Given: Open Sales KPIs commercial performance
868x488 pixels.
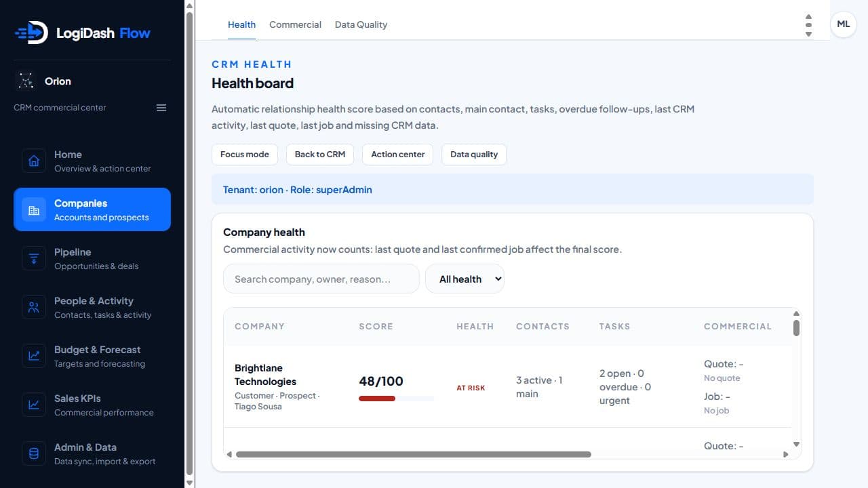Looking at the screenshot, I should [x=92, y=405].
